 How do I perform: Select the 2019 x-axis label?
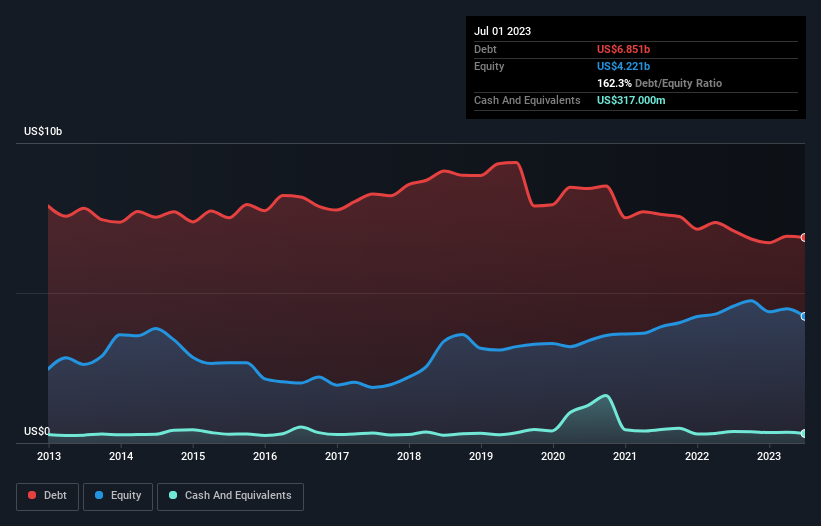(481, 456)
